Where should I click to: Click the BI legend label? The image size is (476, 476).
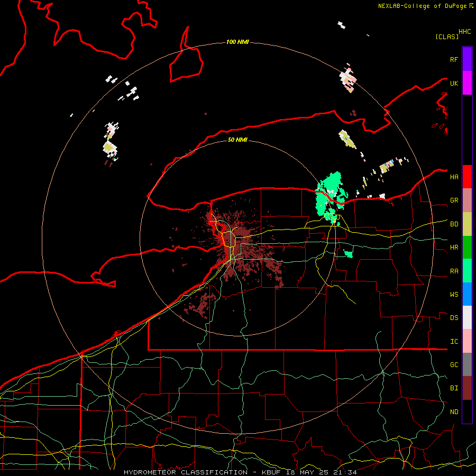click(454, 388)
